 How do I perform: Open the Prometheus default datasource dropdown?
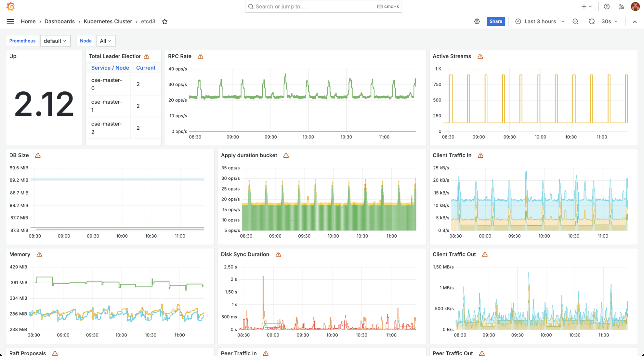click(55, 41)
